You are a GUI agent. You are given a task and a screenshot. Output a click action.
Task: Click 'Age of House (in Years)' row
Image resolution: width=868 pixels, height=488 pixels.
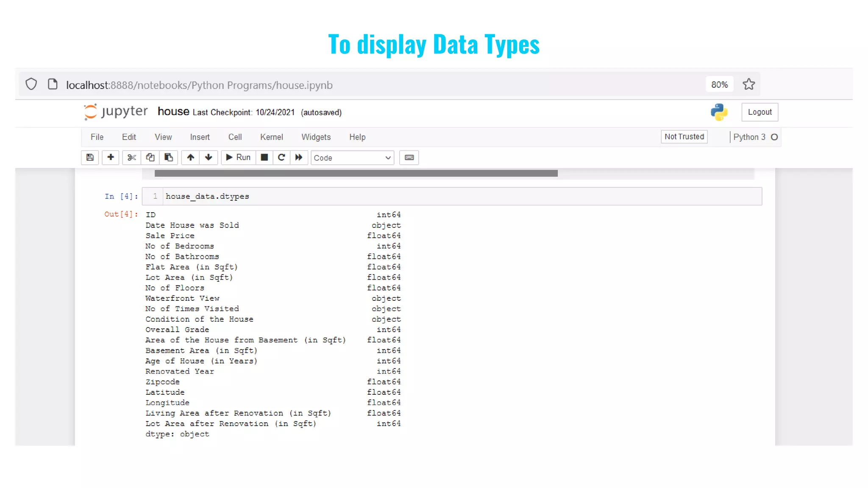(273, 361)
